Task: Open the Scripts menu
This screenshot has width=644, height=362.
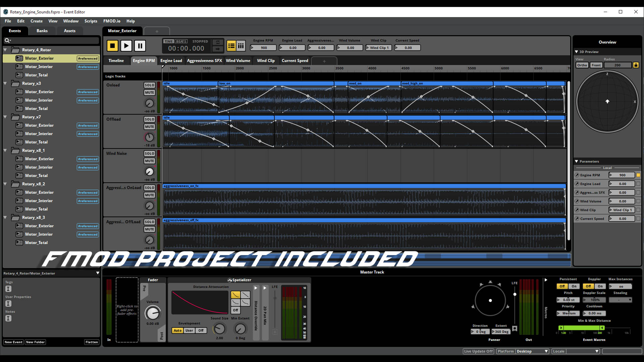Action: pos(91,21)
